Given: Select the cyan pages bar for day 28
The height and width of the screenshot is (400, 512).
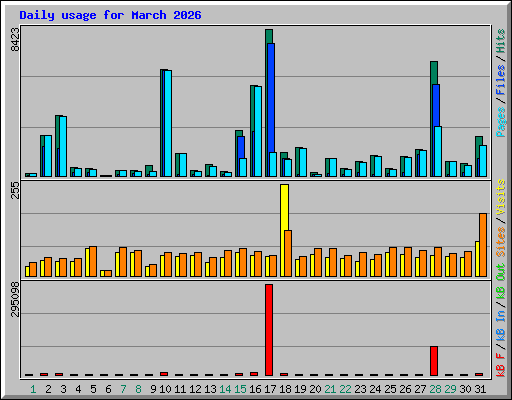Looking at the screenshot, I should click(438, 151).
